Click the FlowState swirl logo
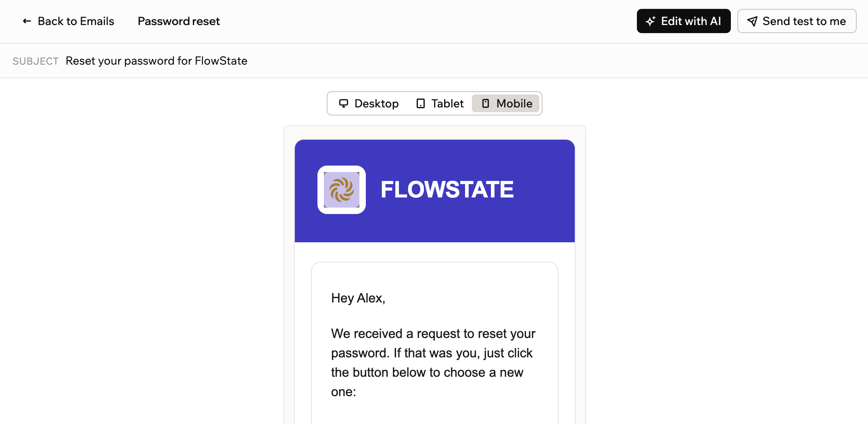The image size is (868, 424). pyautogui.click(x=342, y=190)
